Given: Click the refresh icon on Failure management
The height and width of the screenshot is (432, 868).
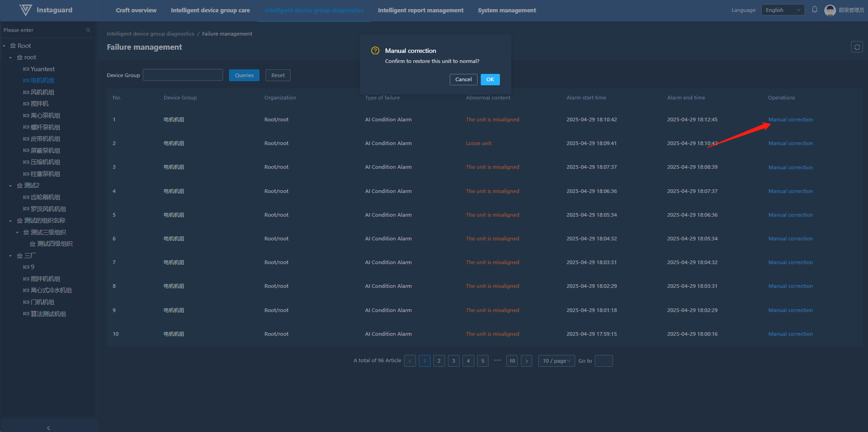Looking at the screenshot, I should coord(857,47).
